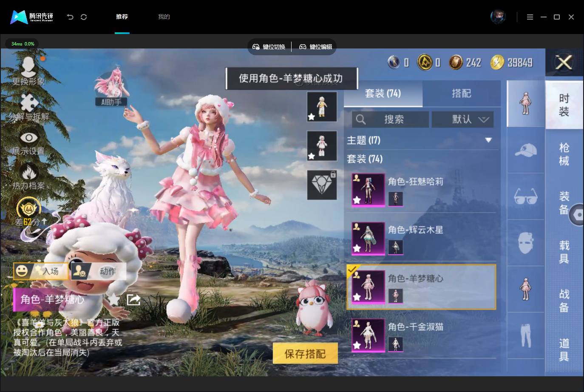Open the 热力档案 flame icon
Image resolution: width=584 pixels, height=392 pixels.
click(28, 172)
